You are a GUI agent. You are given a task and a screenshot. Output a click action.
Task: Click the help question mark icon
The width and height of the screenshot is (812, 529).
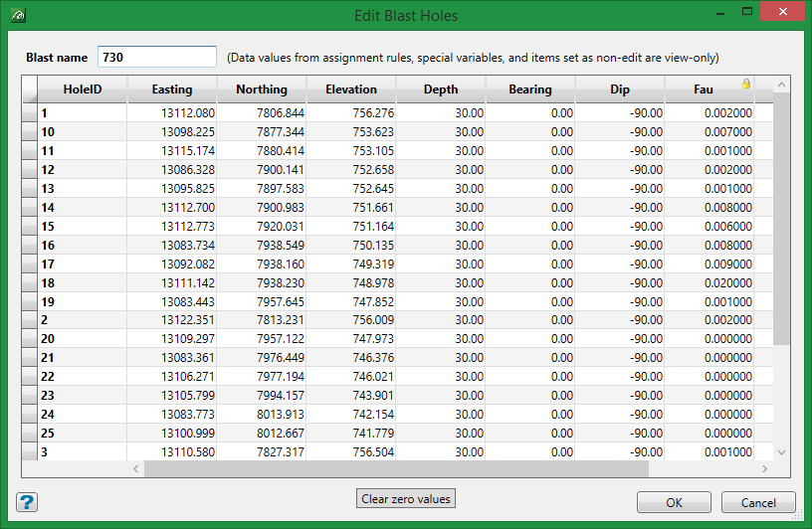point(27,501)
